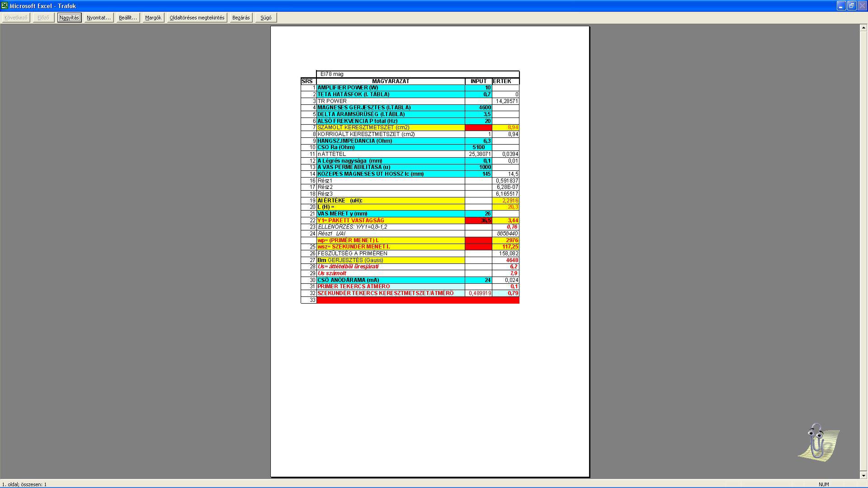Click the MAGYARAZAT header cell in preview
868x488 pixels.
[x=390, y=81]
